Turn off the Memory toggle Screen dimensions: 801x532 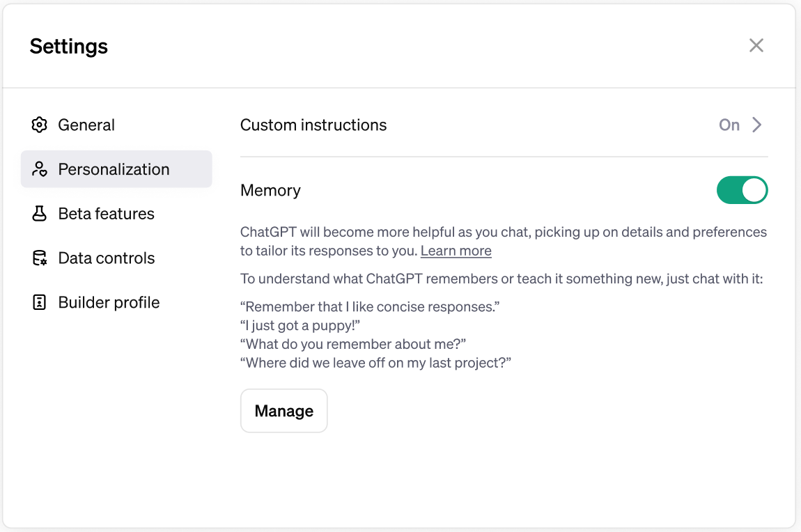click(x=742, y=191)
